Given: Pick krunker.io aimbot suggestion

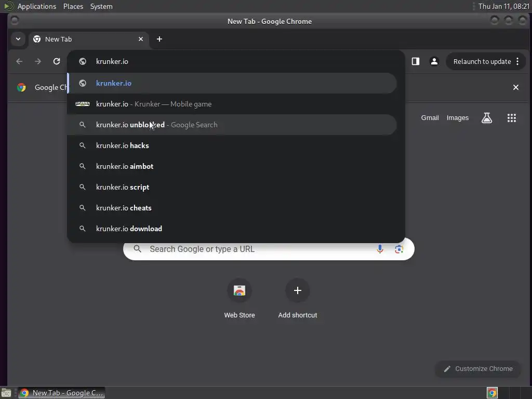Looking at the screenshot, I should coord(232,166).
